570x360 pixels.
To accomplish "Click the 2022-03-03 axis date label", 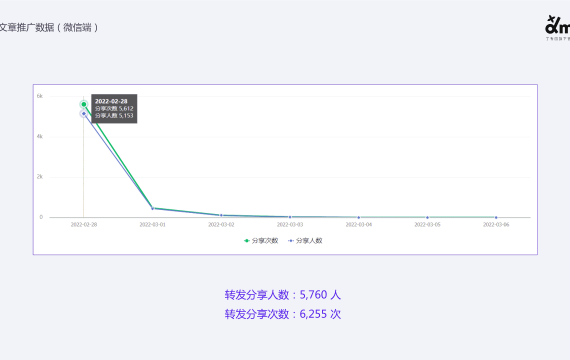I will (290, 225).
